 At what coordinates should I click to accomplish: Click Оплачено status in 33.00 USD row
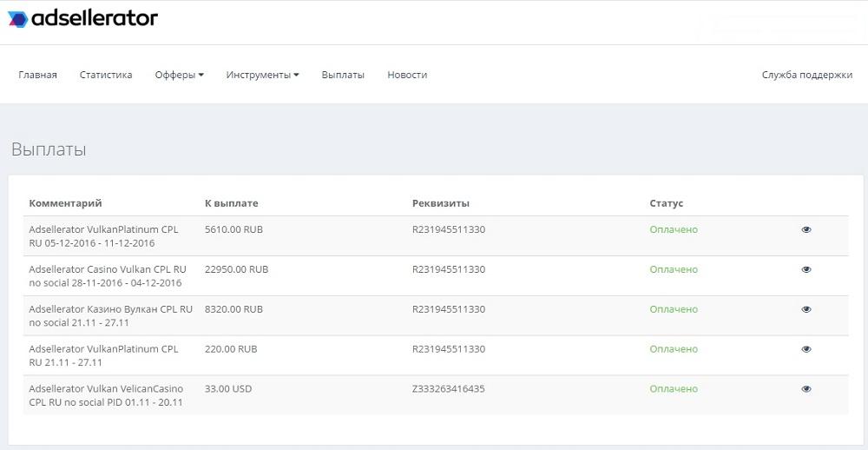[x=674, y=389]
